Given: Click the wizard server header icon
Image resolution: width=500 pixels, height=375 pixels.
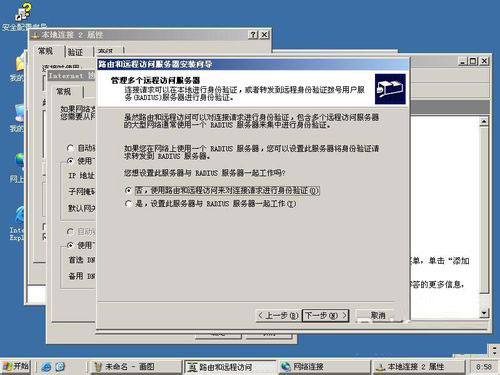Looking at the screenshot, I should (x=390, y=89).
